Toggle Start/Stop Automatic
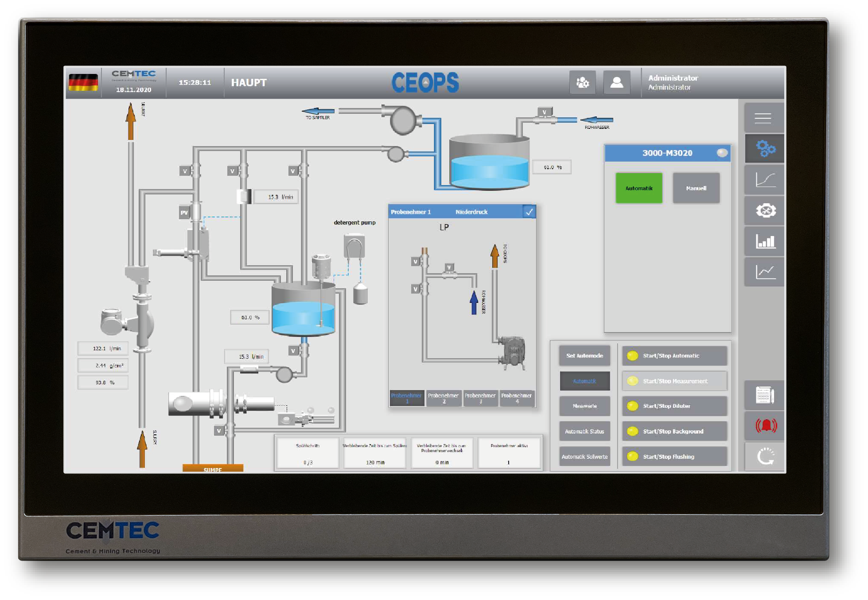 point(674,356)
